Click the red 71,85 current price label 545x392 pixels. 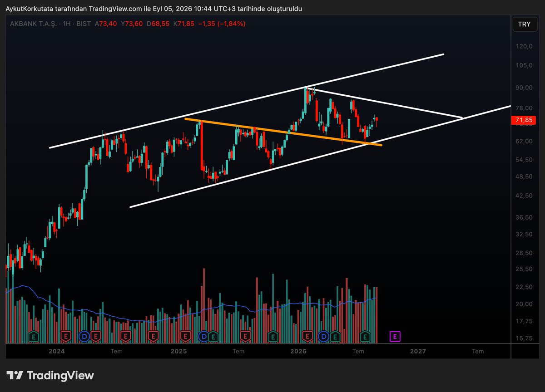(x=524, y=120)
